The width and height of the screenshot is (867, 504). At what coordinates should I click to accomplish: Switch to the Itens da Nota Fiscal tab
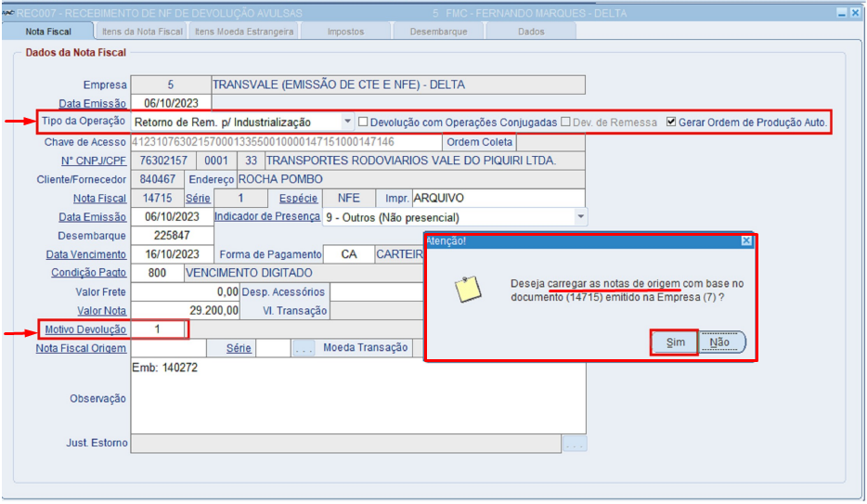click(x=142, y=32)
